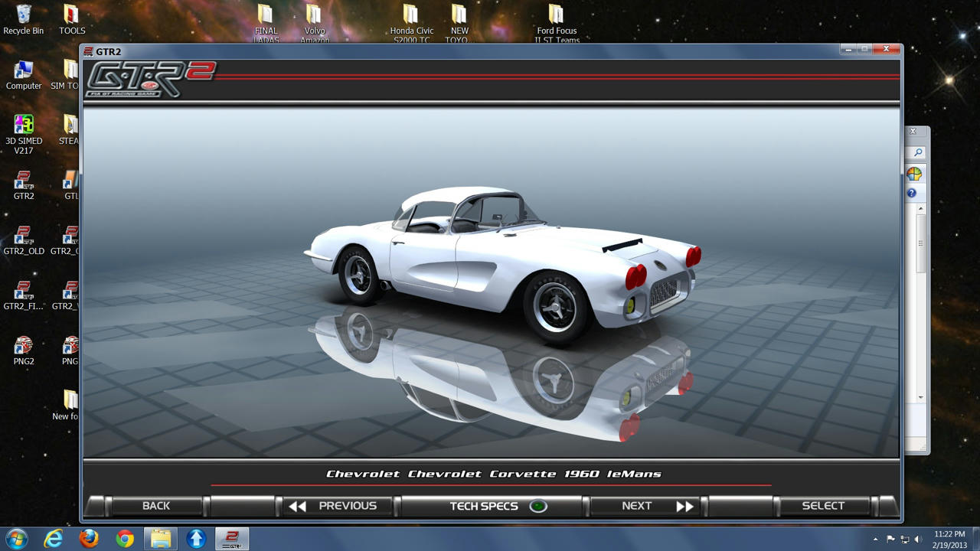Open the FINAL LADAS folder
Image resolution: width=980 pixels, height=551 pixels.
point(266,22)
